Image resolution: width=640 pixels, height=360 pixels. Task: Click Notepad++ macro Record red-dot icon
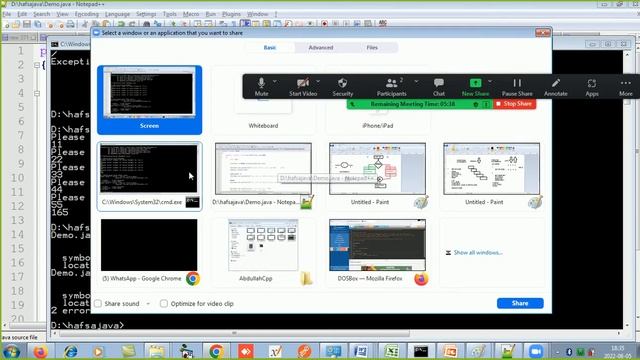pos(324,24)
